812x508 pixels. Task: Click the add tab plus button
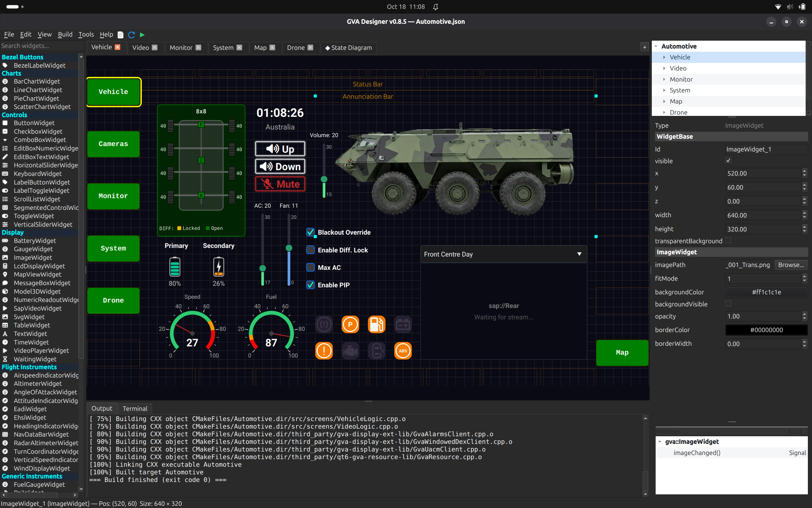point(645,47)
